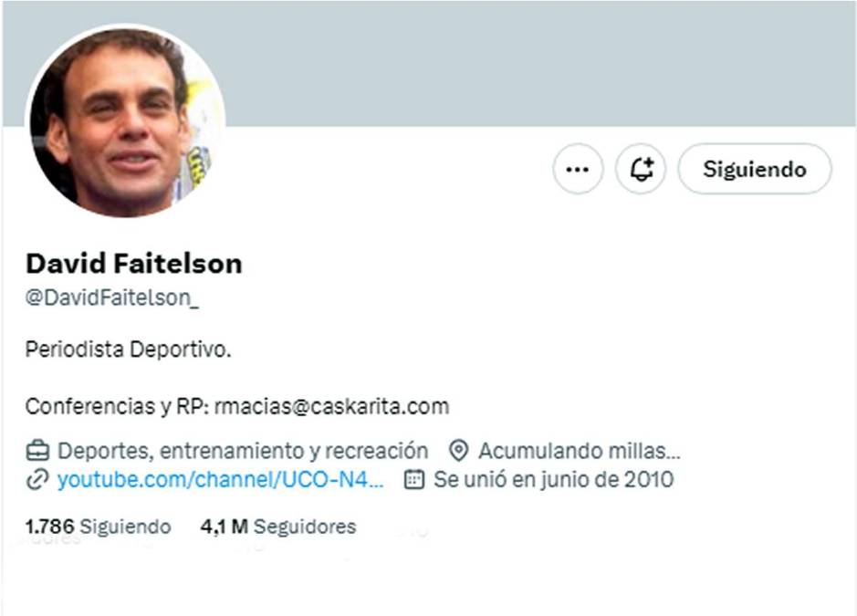Screen dimensions: 857x616
Task: Click the calendar joined-date icon
Action: point(413,479)
